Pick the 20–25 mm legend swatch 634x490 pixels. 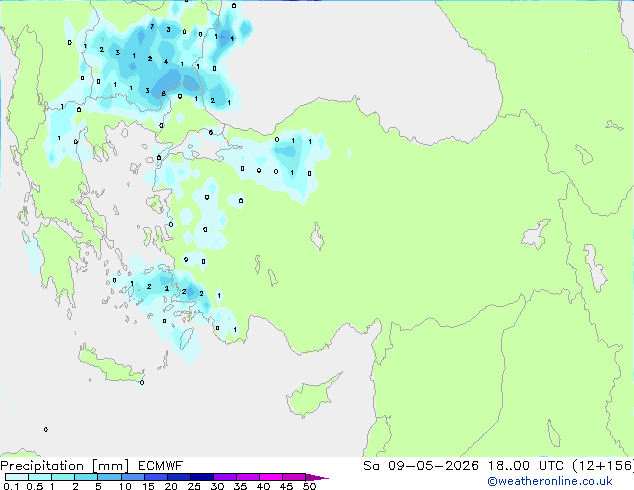pos(179,477)
